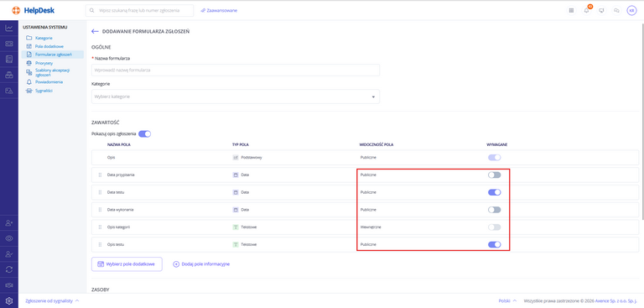
Task: Toggle required switch for Opis row
Action: coord(495,158)
